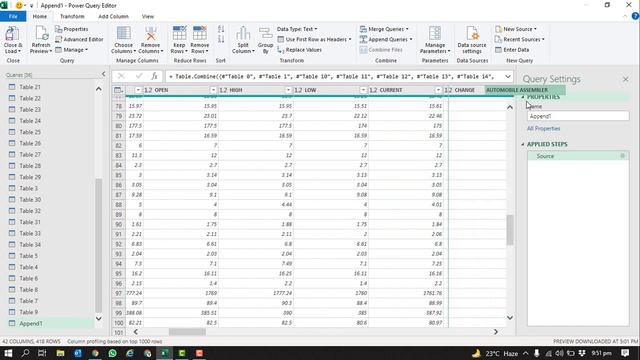Select row number 97

(x=118, y=293)
